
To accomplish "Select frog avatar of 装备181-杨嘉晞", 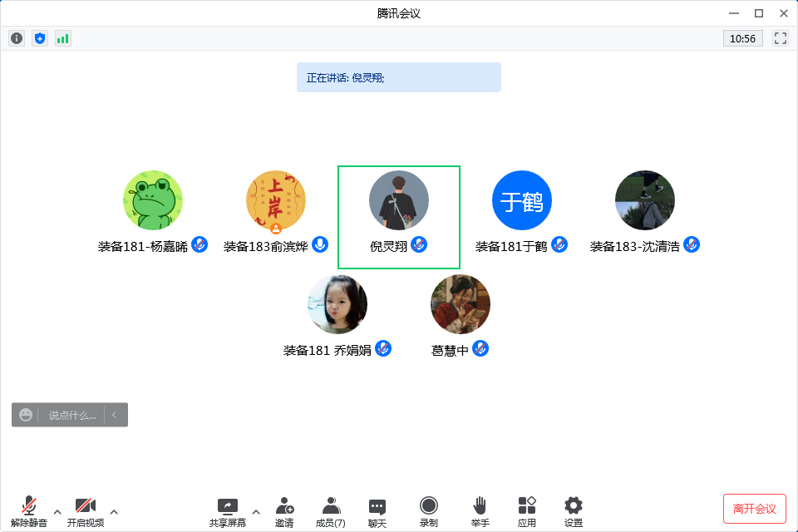I will [x=153, y=200].
